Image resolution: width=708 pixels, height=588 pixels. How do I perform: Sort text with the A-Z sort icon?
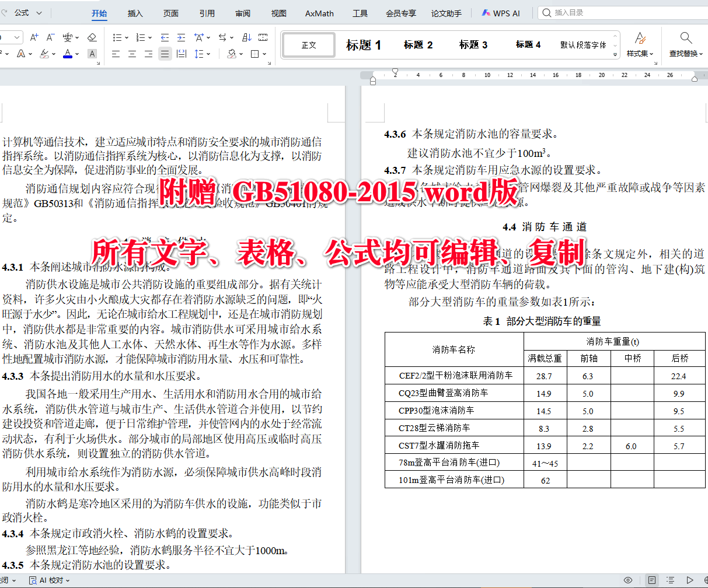click(247, 37)
